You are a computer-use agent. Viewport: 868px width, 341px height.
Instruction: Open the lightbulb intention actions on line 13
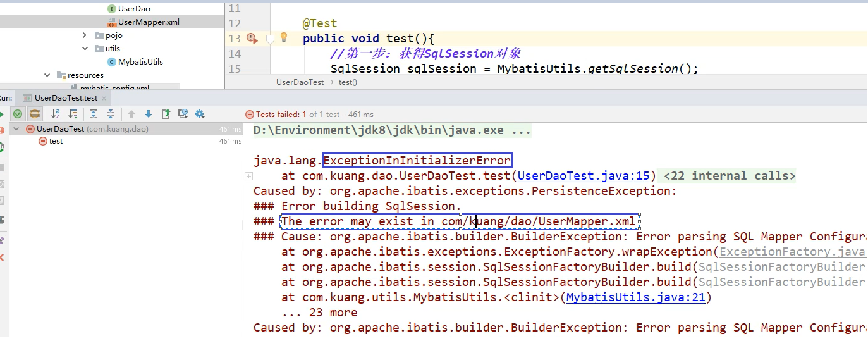pyautogui.click(x=284, y=37)
